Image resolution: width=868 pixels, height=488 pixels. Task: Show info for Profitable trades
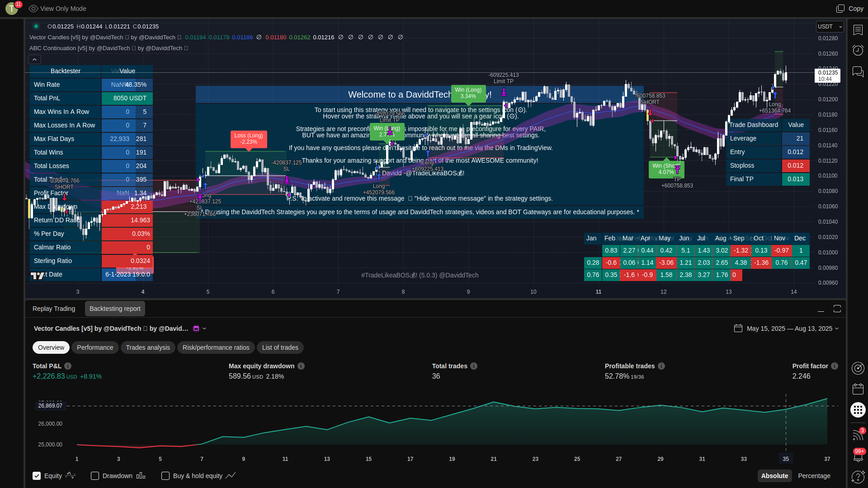tap(661, 366)
